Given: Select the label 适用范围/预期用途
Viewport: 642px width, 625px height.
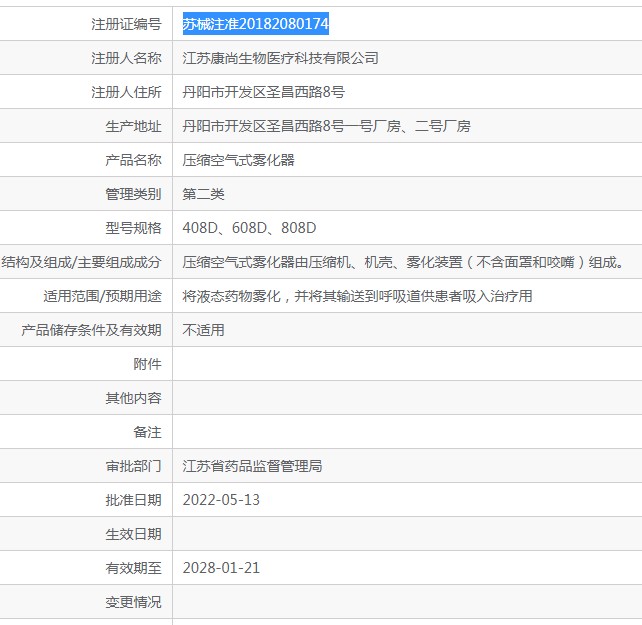Looking at the screenshot, I should 102,296.
